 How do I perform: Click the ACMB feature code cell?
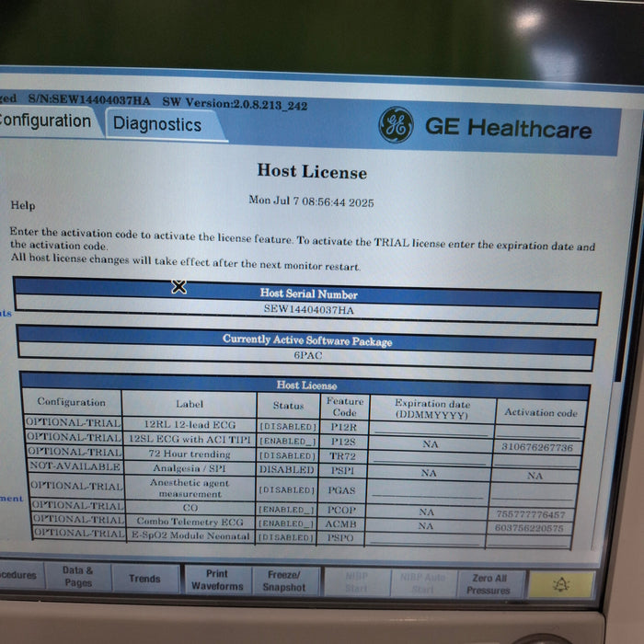coord(341,524)
